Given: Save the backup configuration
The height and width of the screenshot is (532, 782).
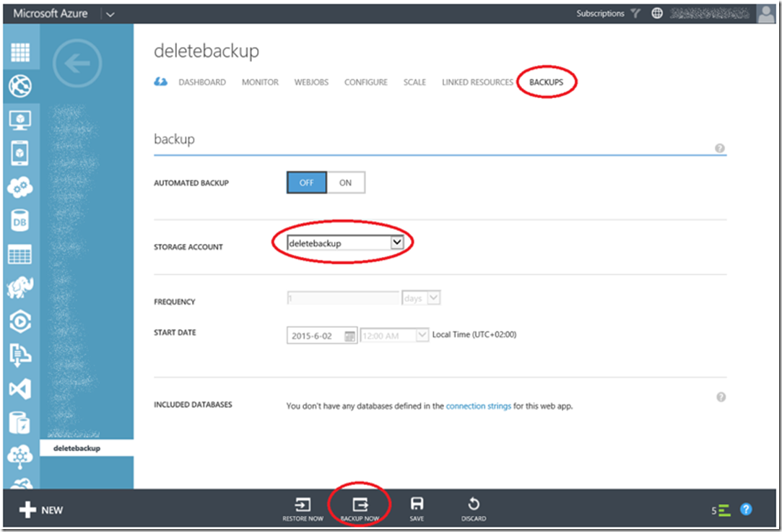Looking at the screenshot, I should pyautogui.click(x=417, y=510).
